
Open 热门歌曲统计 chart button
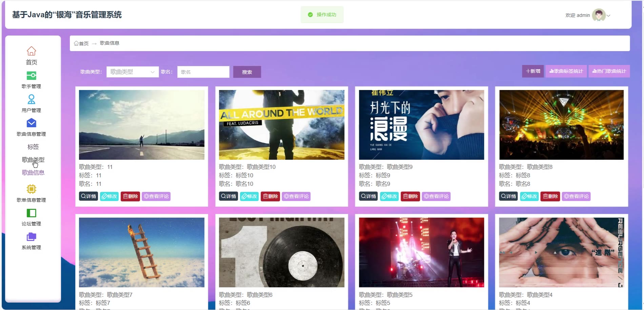[609, 71]
